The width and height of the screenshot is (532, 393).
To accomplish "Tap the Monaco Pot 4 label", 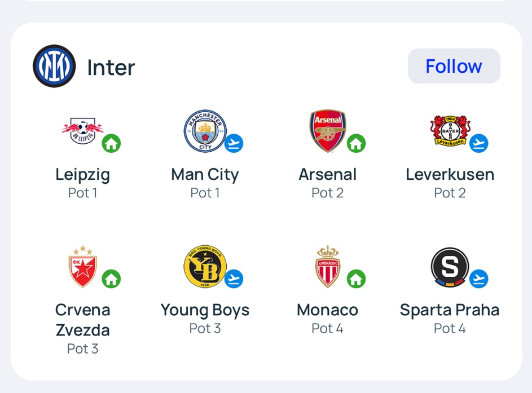I will [x=327, y=328].
